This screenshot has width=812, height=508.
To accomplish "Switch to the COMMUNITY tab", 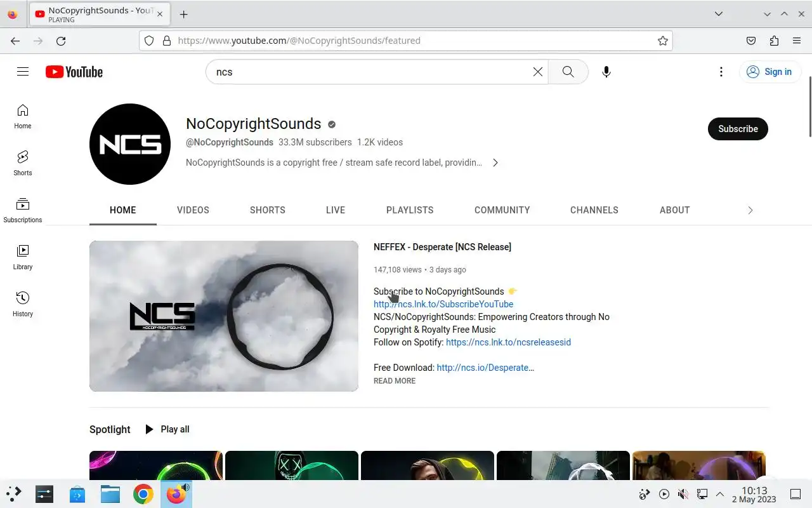I will [502, 210].
